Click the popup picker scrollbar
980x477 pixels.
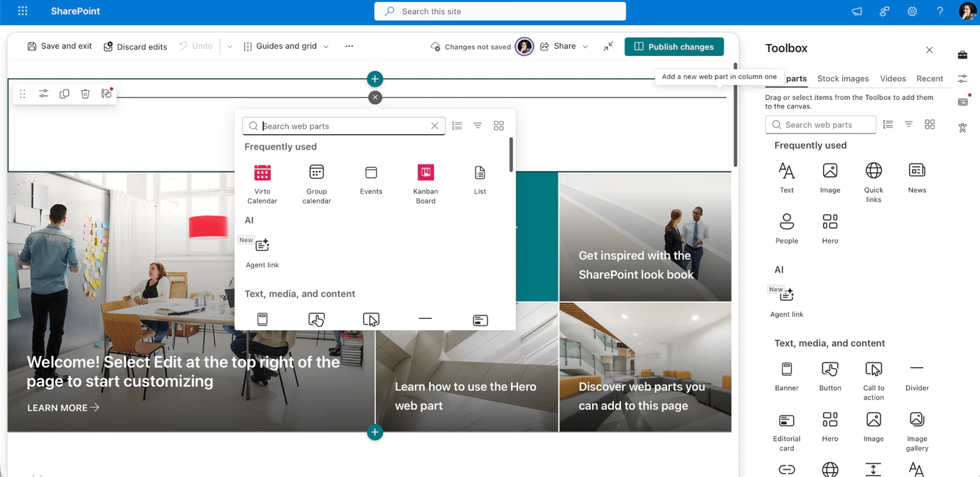pos(511,154)
